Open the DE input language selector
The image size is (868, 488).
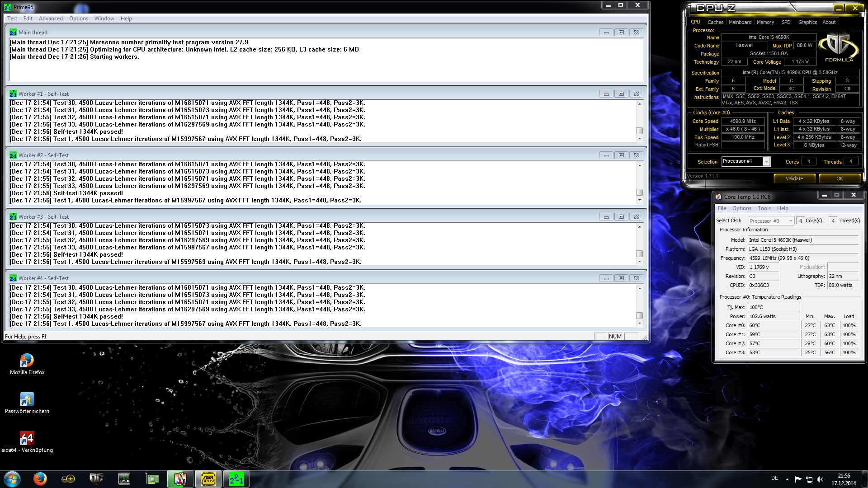point(774,478)
